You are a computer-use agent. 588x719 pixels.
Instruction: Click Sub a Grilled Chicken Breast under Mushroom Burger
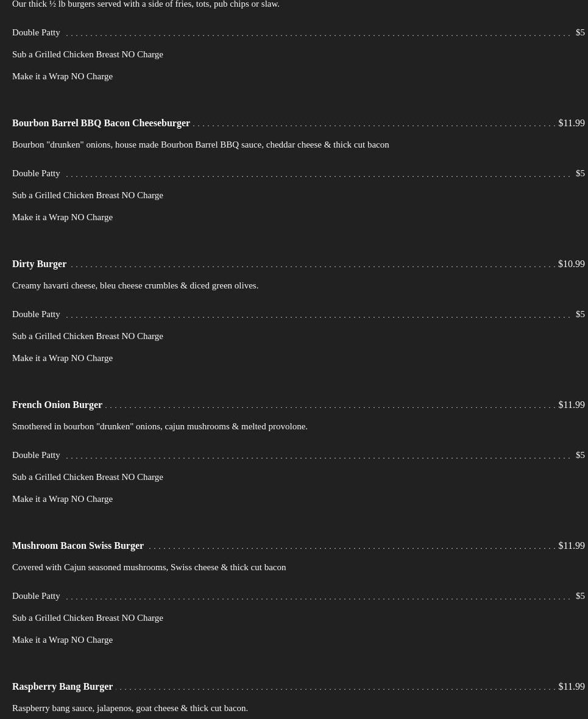[x=88, y=618]
